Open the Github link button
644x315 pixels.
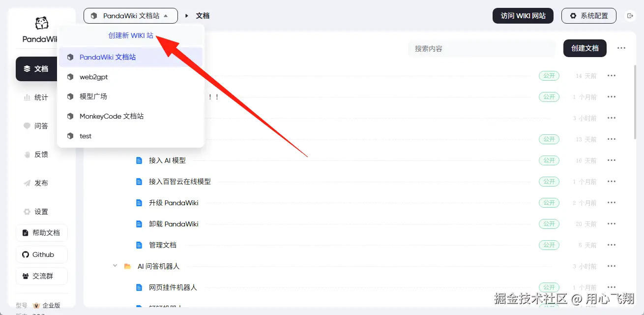[42, 254]
